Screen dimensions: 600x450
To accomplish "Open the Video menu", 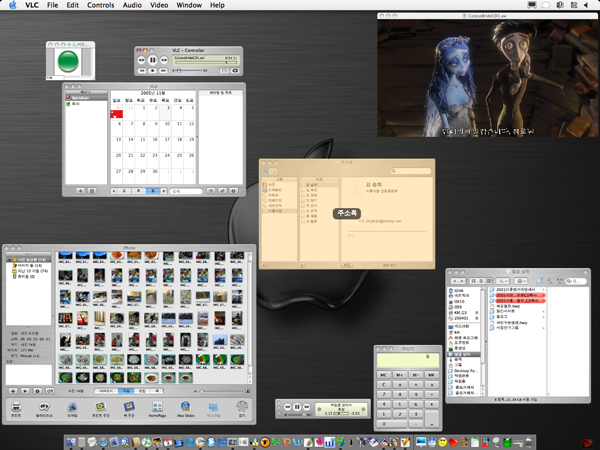I will (159, 5).
